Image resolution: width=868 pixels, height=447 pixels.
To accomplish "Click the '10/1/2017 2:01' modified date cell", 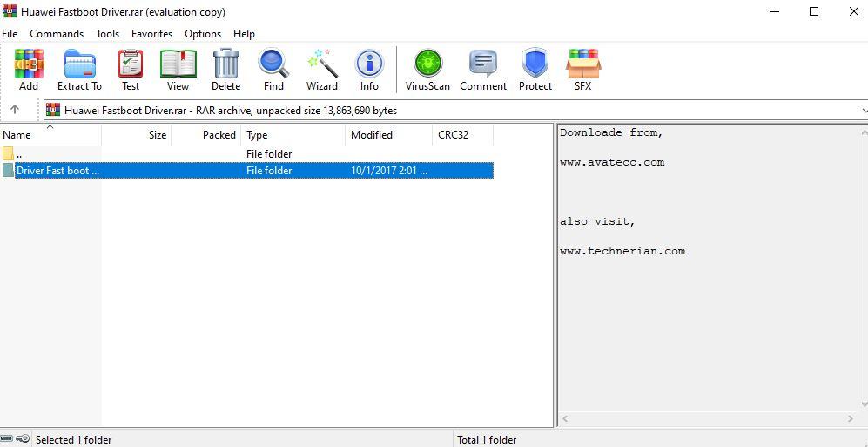I will (389, 171).
